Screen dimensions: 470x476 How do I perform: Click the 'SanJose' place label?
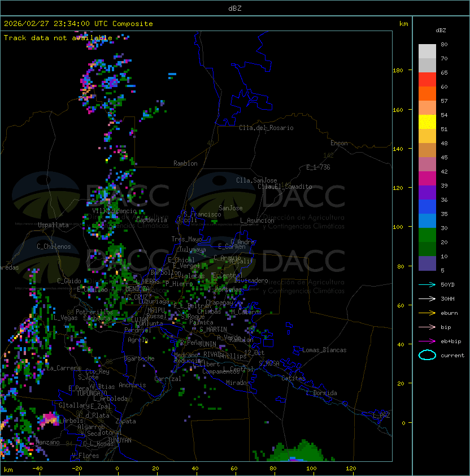pos(230,208)
